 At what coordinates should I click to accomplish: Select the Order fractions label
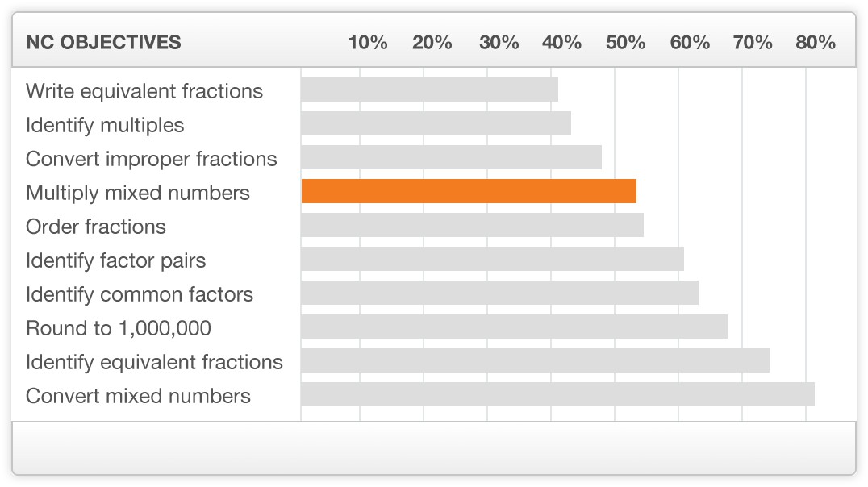[96, 227]
